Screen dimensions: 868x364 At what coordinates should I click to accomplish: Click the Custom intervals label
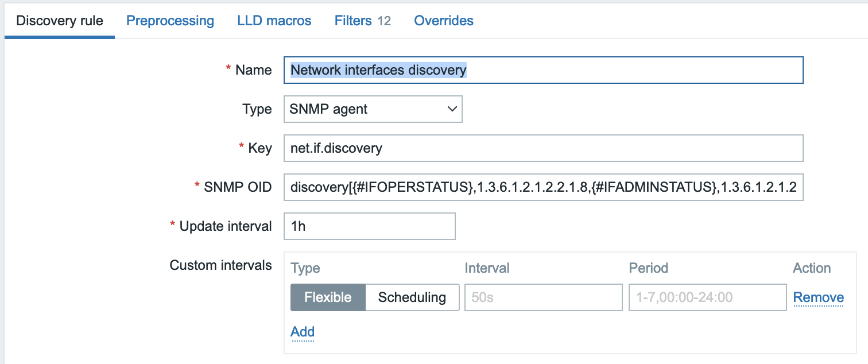pyautogui.click(x=220, y=265)
